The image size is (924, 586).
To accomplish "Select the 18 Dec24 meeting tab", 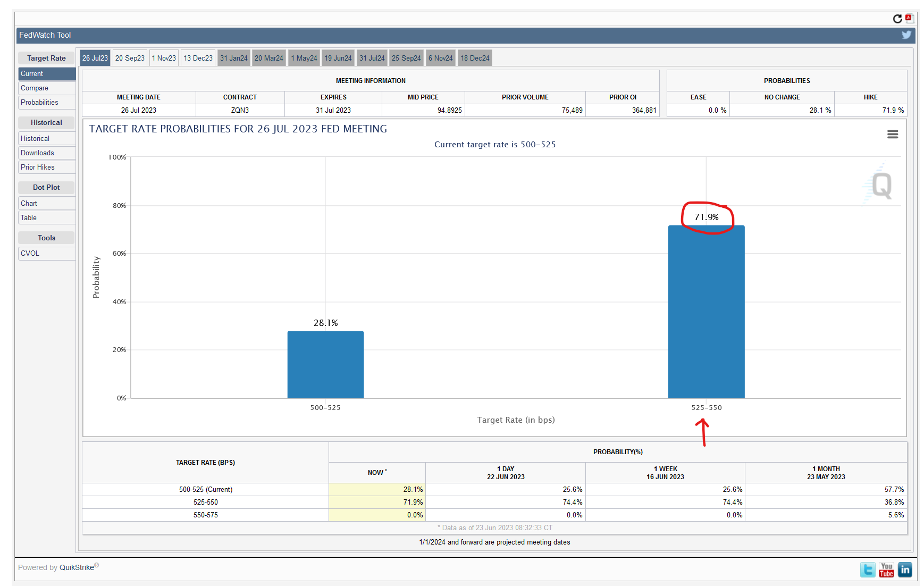I will (475, 58).
